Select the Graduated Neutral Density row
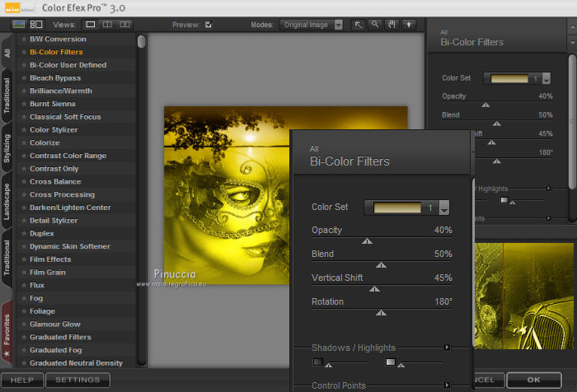The image size is (577, 392). pos(76,363)
